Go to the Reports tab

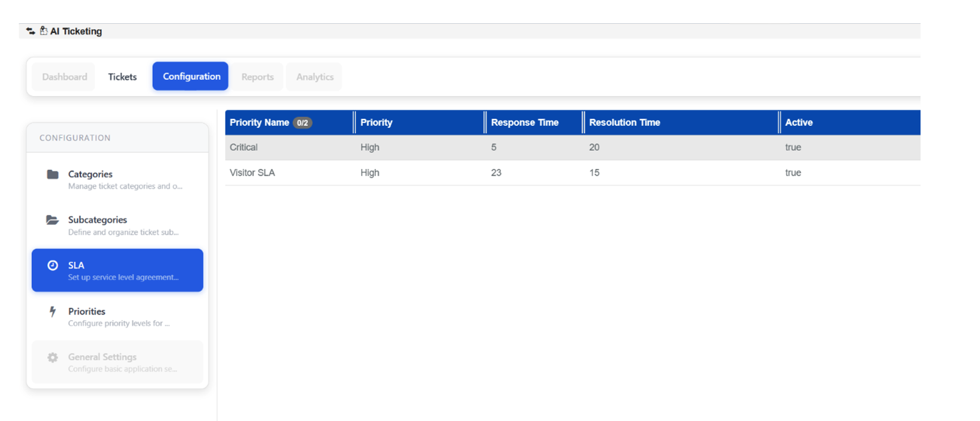pyautogui.click(x=257, y=77)
